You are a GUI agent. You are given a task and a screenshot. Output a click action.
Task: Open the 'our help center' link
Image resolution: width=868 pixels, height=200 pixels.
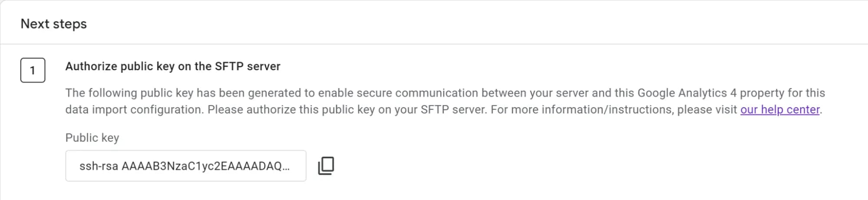pyautogui.click(x=780, y=109)
